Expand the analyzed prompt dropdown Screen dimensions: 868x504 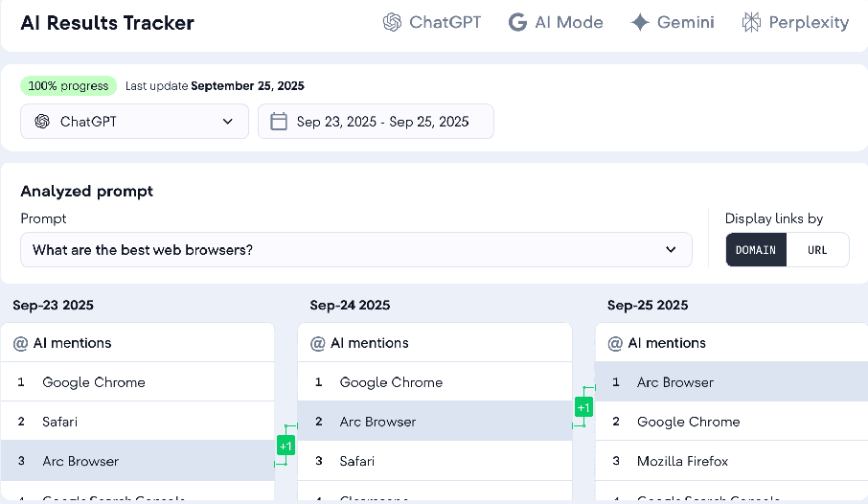tap(356, 250)
